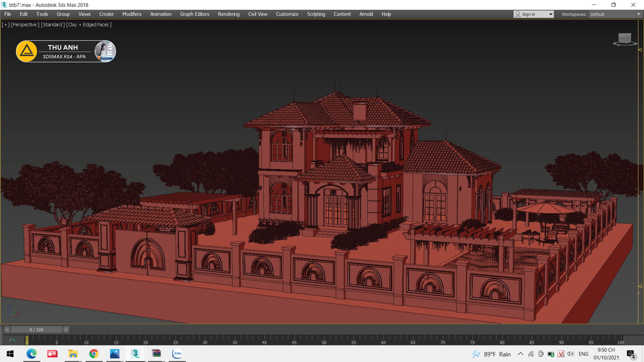The image size is (644, 362).
Task: Click the Wi-Fi network tray icon
Action: pos(531,354)
